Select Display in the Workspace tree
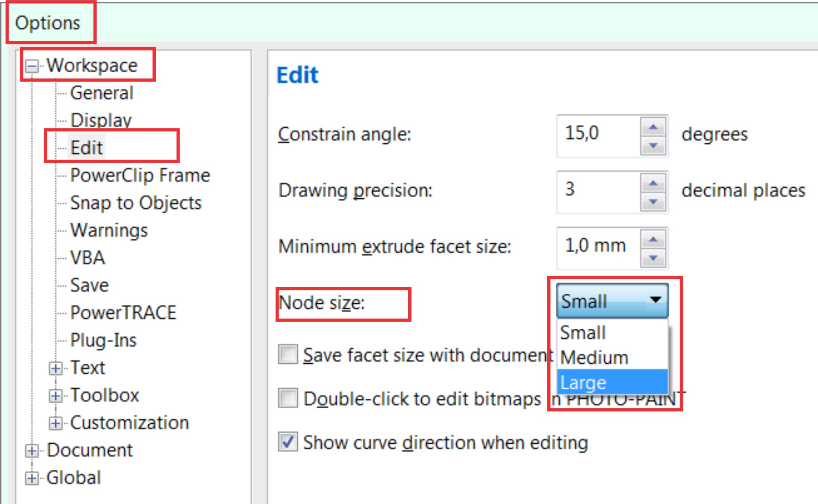Viewport: 818px width, 504px height. point(101,120)
